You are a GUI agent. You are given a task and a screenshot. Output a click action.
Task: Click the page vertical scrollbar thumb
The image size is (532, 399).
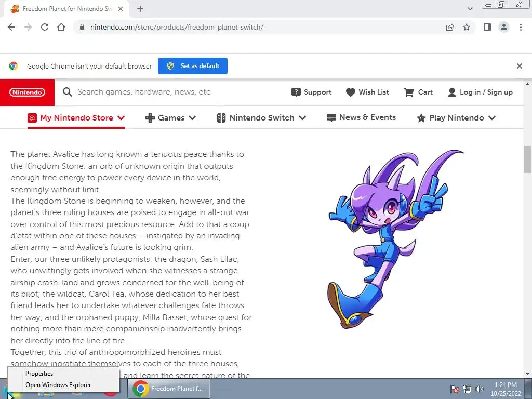pos(528,159)
